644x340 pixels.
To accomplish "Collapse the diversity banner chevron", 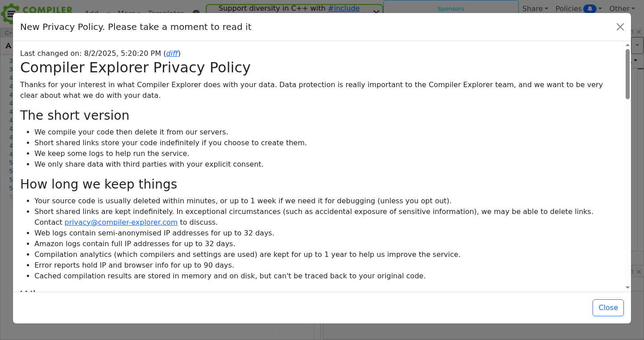I will point(376,11).
